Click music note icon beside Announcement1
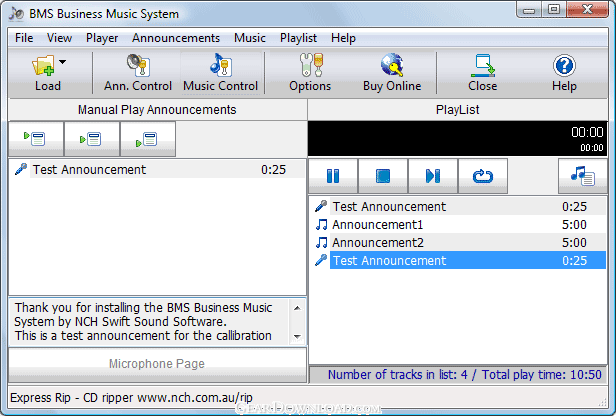This screenshot has width=616, height=416. click(x=321, y=225)
